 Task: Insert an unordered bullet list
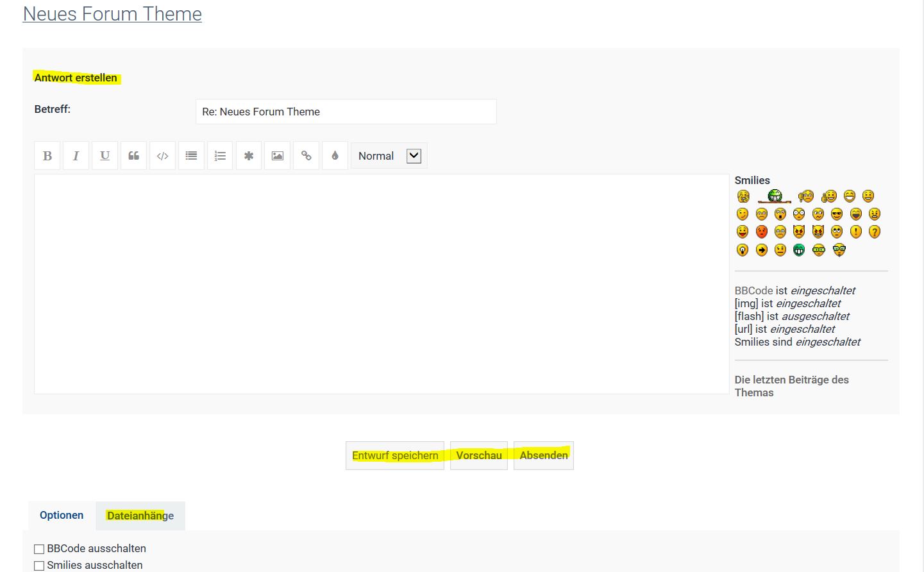[x=191, y=156]
